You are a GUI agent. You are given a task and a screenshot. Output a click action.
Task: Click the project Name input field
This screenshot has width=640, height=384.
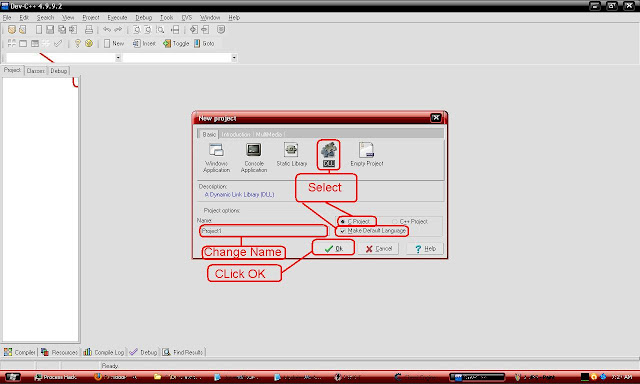(264, 231)
